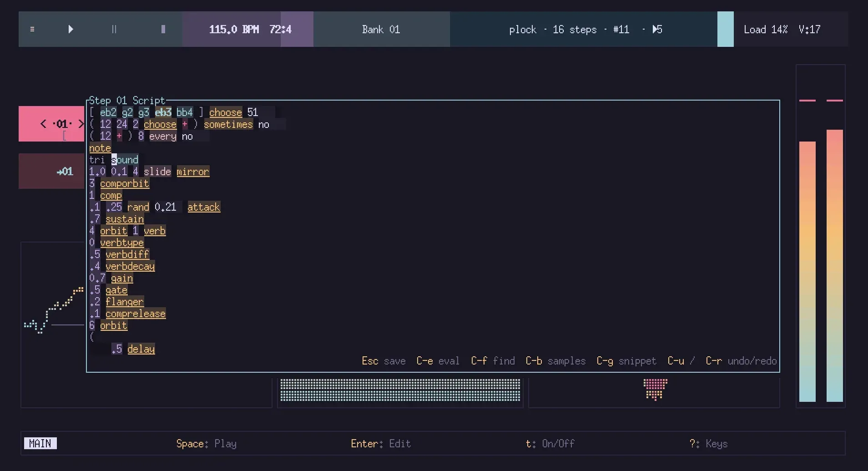Click the slide keyword
The image size is (868, 471).
click(x=157, y=172)
